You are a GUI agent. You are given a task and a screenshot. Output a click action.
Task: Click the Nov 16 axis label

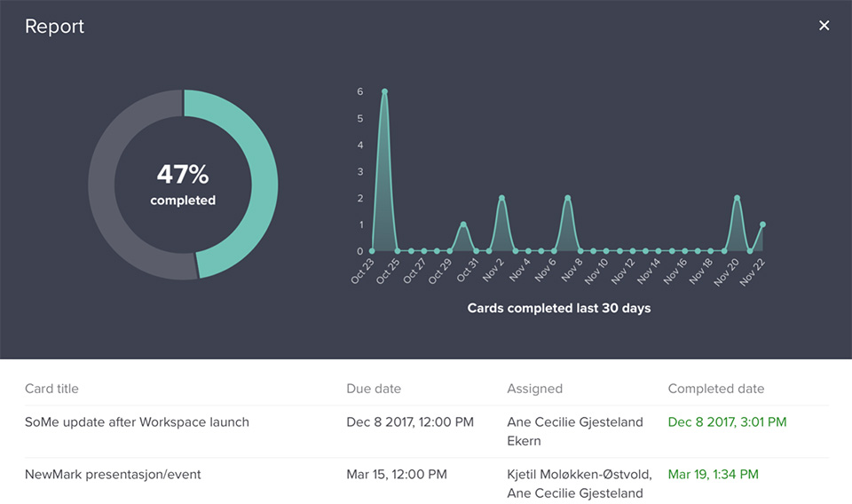coord(674,271)
